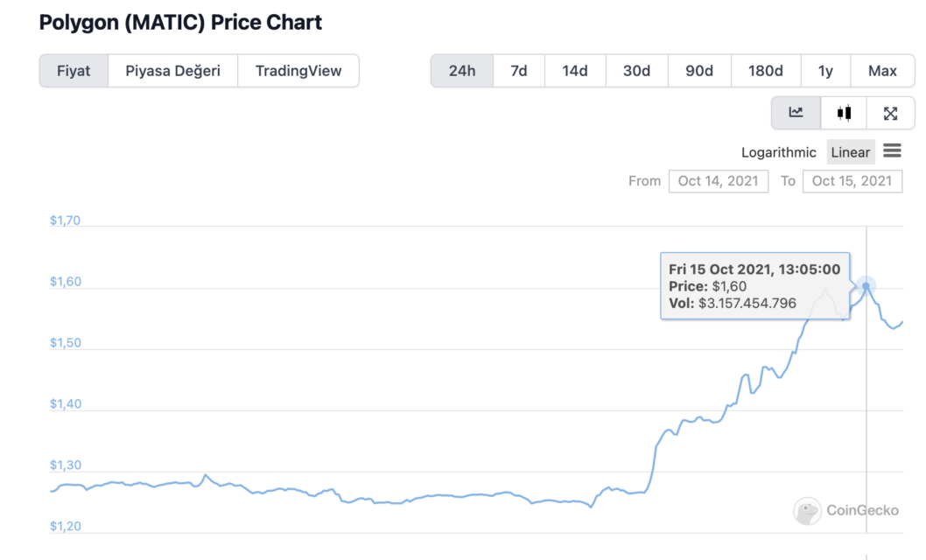The image size is (926, 560).
Task: Open the To date Oct 15, 2021 field
Action: tap(852, 181)
